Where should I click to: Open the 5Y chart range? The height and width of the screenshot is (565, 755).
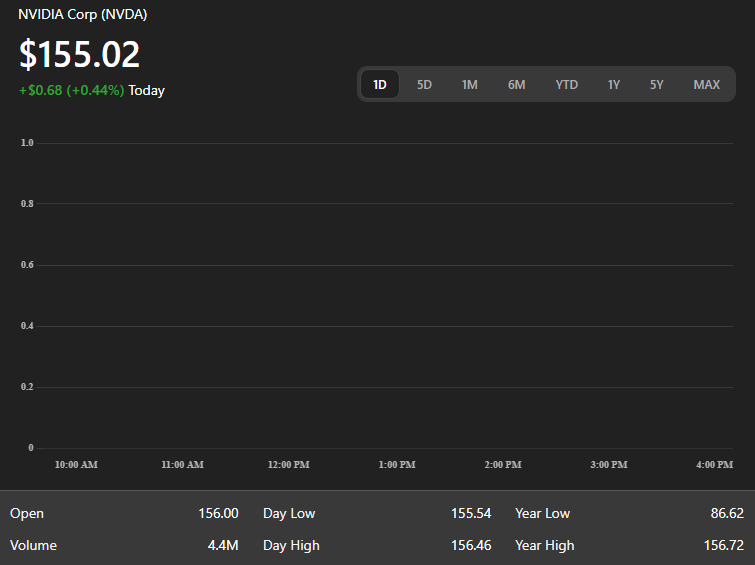[x=657, y=85]
